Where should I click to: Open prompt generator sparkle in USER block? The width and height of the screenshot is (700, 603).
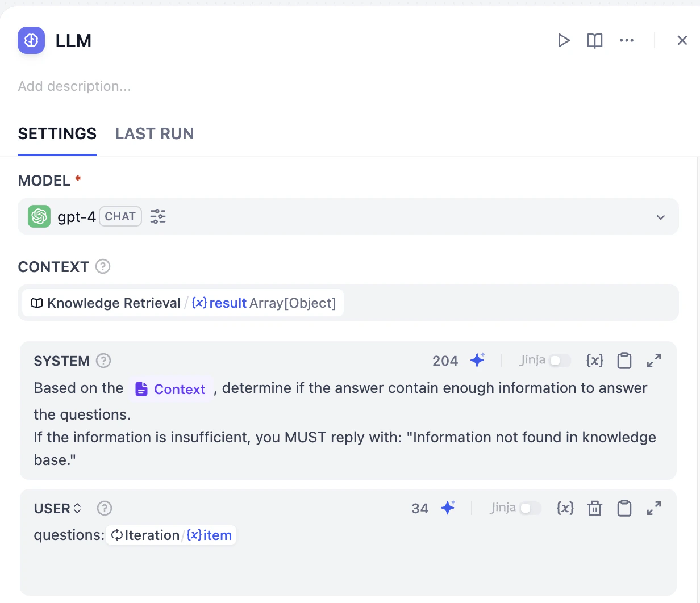[448, 508]
